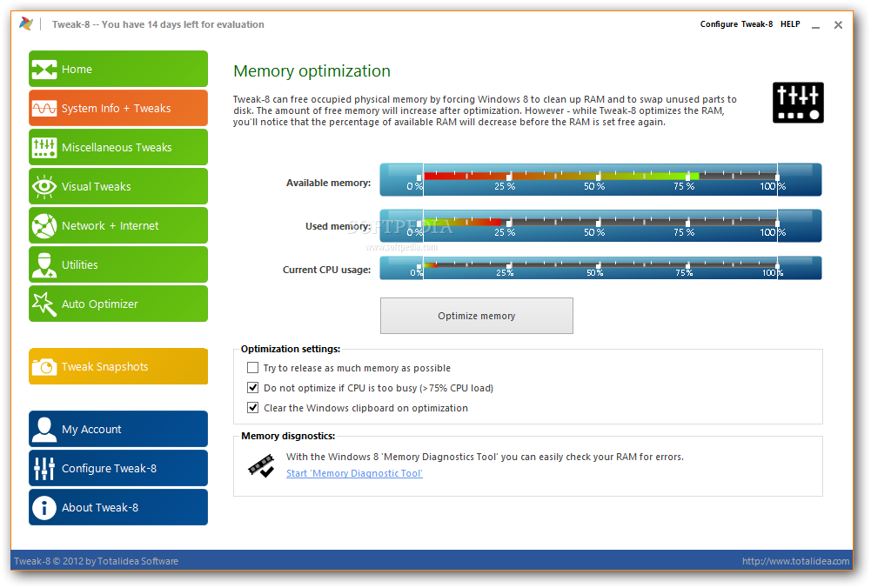
Task: Open the My Account page
Action: [x=118, y=429]
